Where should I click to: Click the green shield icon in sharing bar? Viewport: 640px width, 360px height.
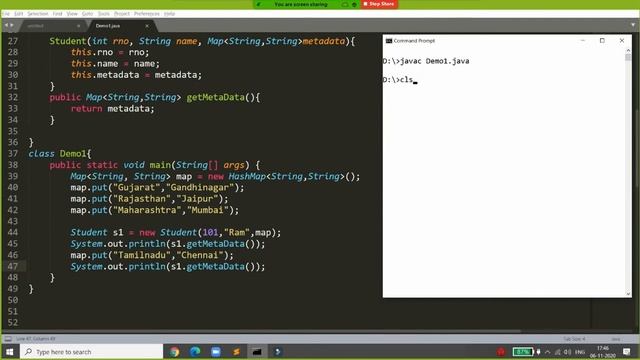pyautogui.click(x=258, y=4)
